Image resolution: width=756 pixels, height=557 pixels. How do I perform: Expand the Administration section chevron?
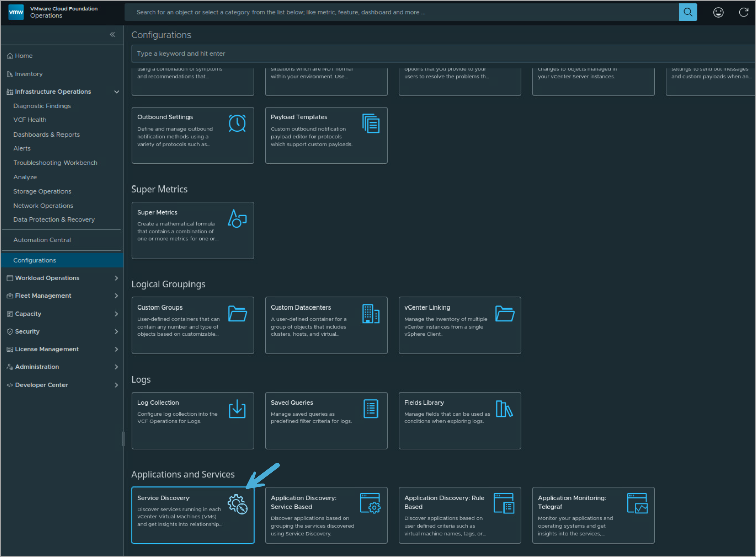point(116,367)
